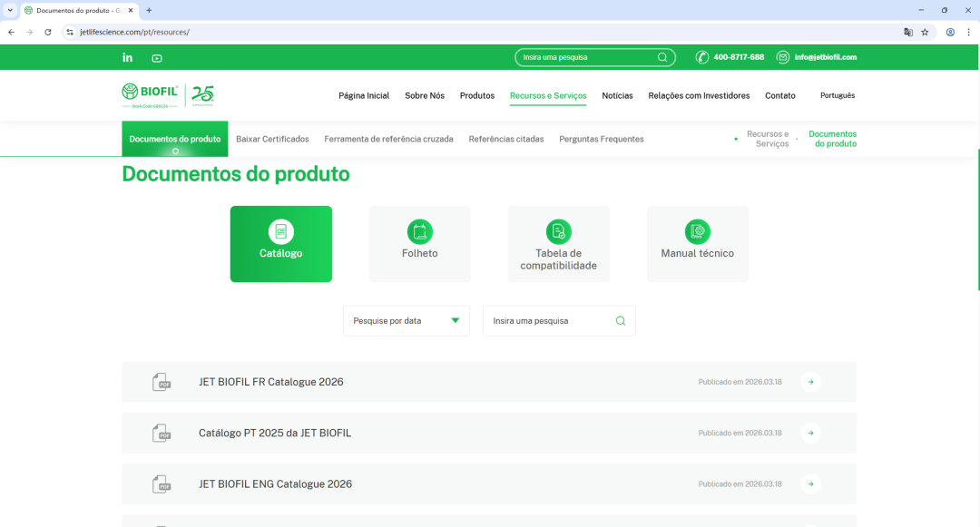Click the 25th anniversary logo

point(202,95)
